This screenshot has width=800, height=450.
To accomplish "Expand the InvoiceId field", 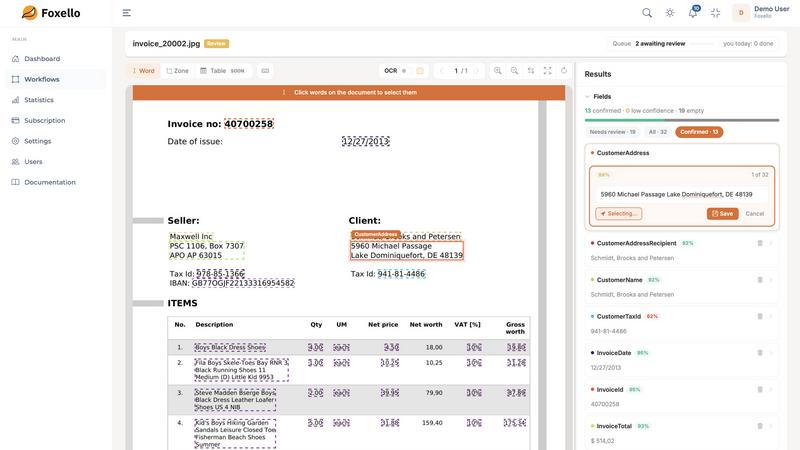I will (771, 390).
